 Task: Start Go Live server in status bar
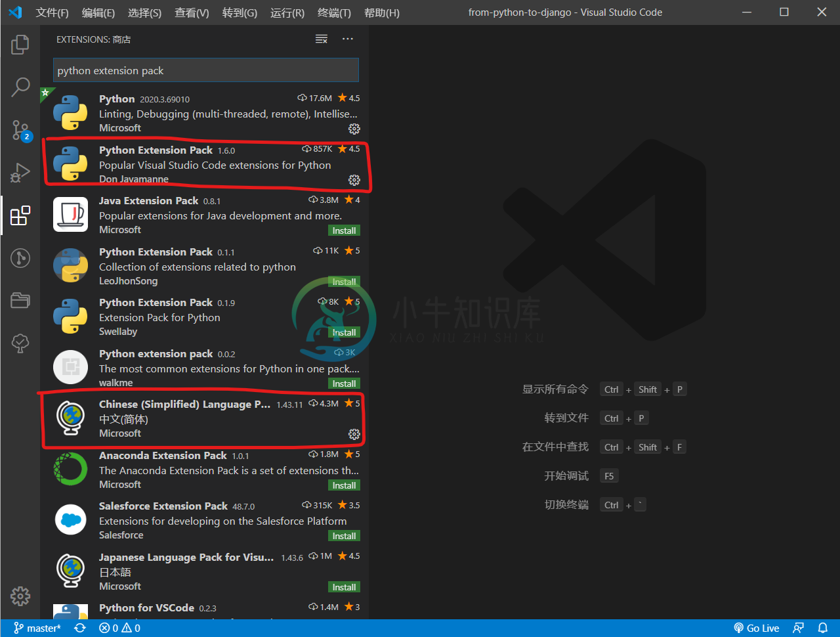point(757,628)
